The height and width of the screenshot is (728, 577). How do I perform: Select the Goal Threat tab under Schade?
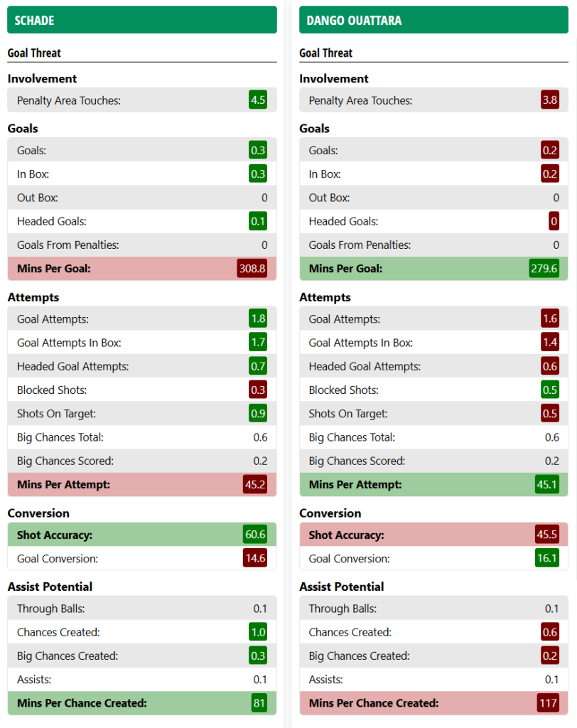click(34, 53)
